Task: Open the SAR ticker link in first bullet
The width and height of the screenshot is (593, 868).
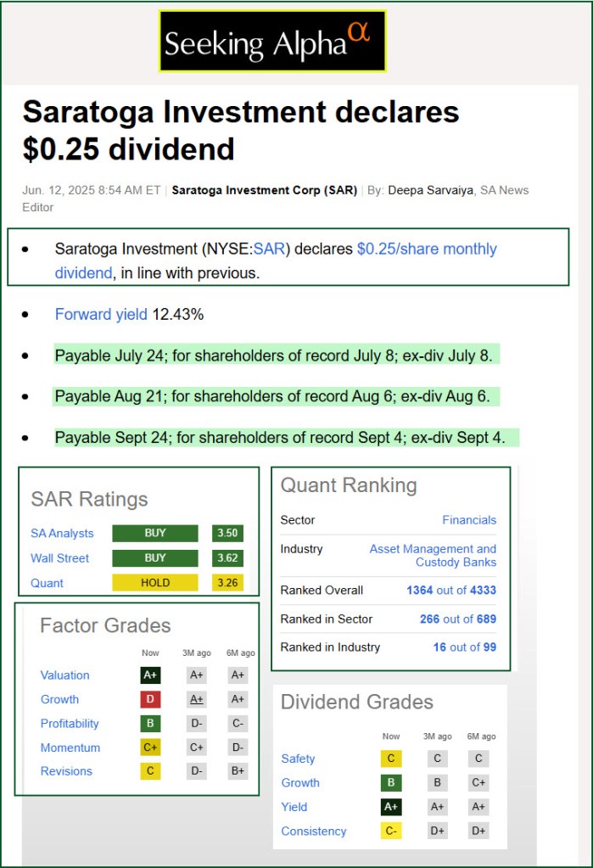Action: 269,249
